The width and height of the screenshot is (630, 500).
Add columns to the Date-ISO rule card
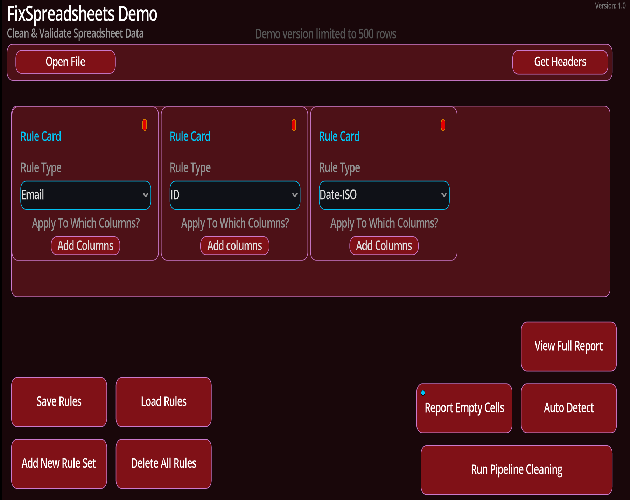point(384,246)
